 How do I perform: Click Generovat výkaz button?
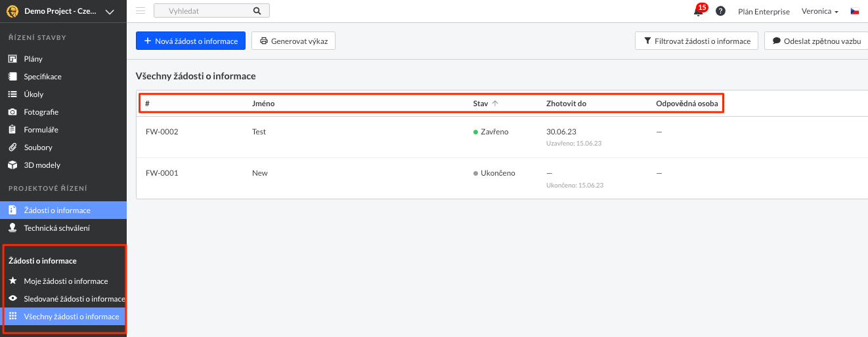coord(293,41)
